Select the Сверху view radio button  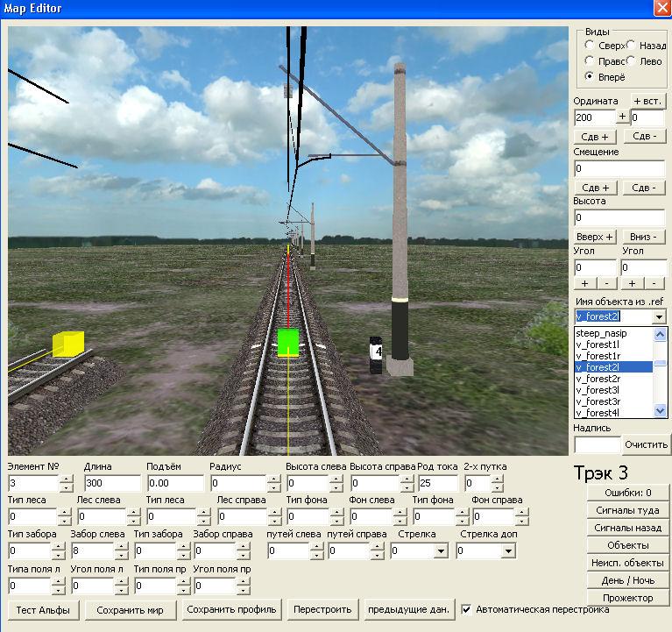click(x=589, y=45)
